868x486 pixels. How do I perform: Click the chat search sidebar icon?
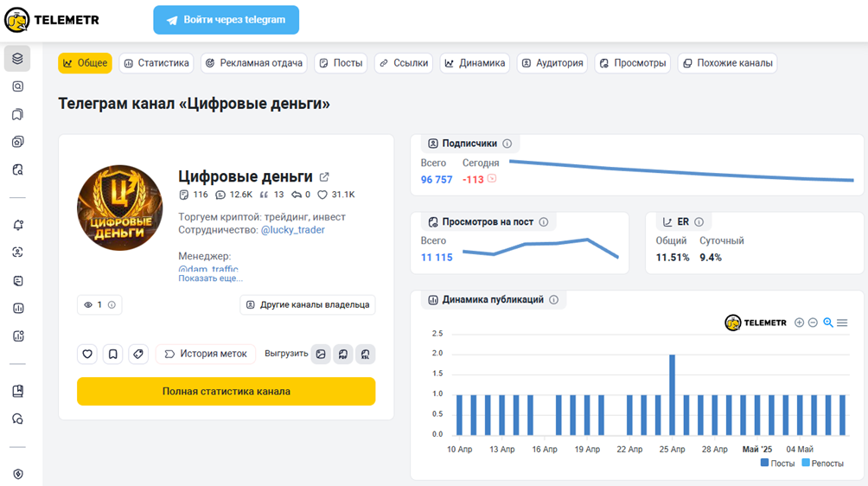click(17, 419)
